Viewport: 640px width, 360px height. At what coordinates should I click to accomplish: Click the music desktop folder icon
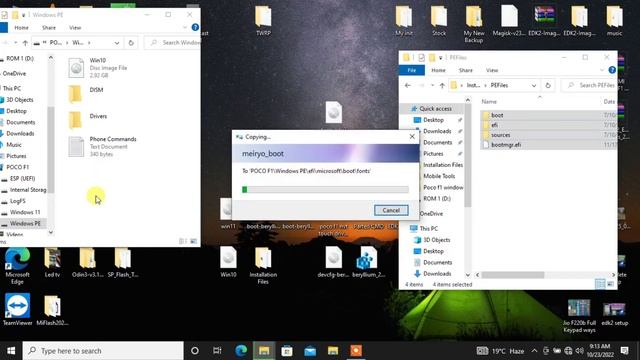614,21
